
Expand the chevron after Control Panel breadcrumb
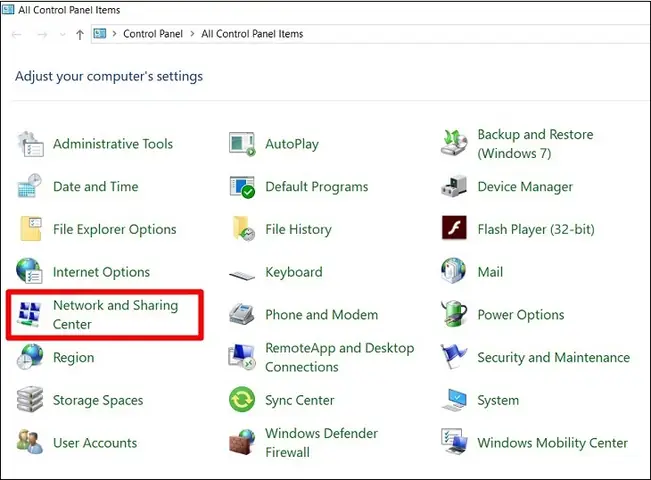point(192,34)
